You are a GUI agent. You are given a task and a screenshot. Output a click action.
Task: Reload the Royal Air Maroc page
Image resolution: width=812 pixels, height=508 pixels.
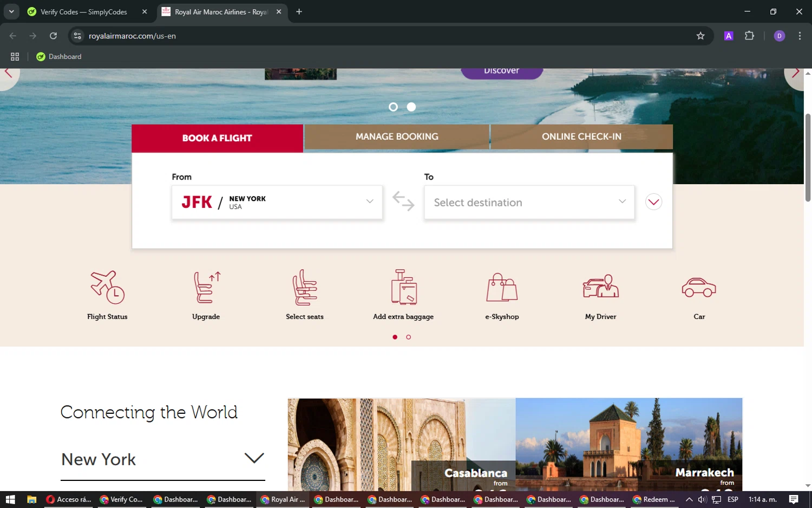pyautogui.click(x=53, y=36)
